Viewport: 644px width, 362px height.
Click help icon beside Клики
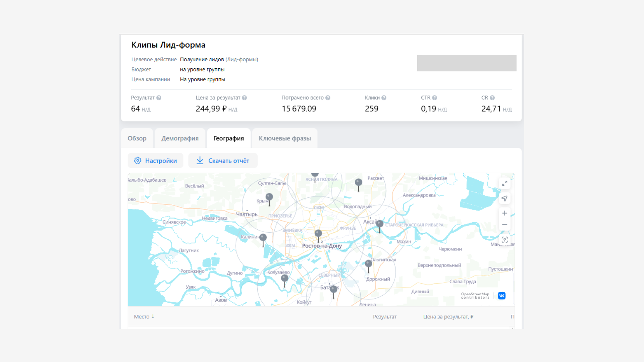pyautogui.click(x=384, y=98)
